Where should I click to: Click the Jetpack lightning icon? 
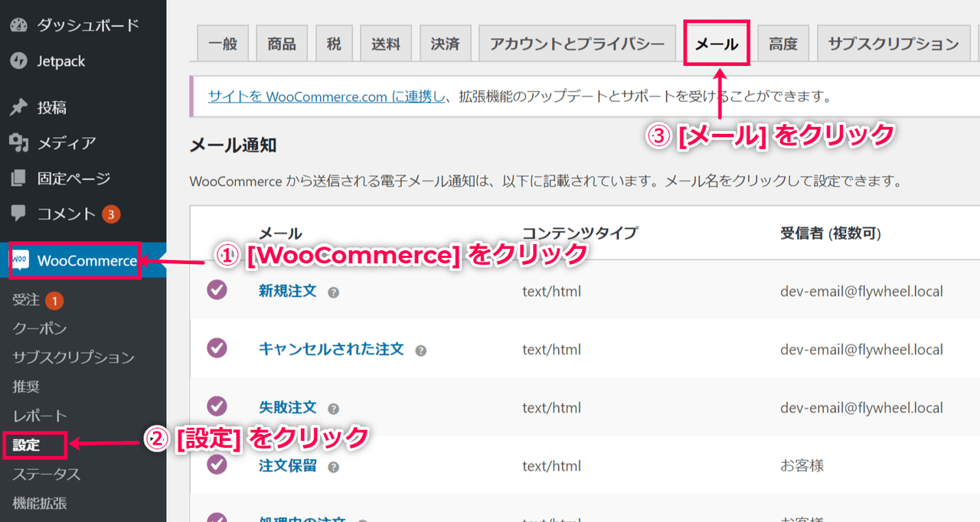tap(19, 61)
